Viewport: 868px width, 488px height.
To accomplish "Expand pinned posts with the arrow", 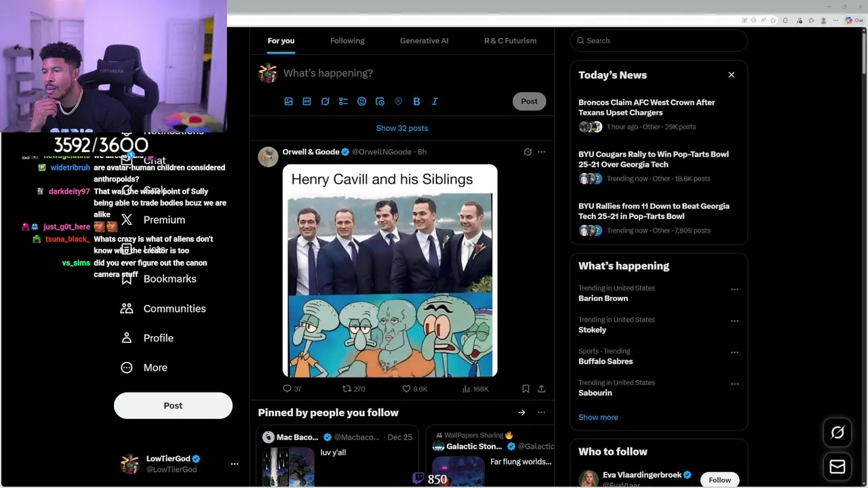I will [521, 413].
